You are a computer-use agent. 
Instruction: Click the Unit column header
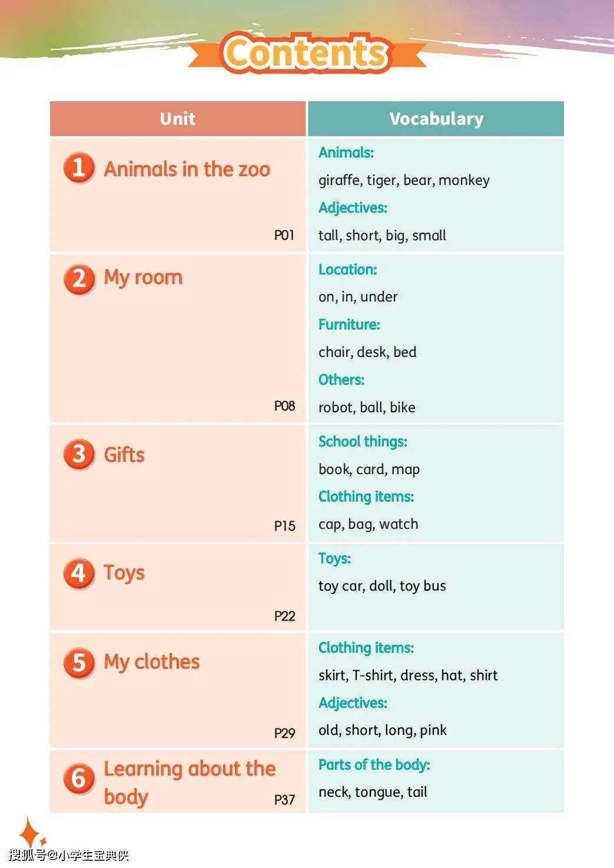tap(178, 119)
